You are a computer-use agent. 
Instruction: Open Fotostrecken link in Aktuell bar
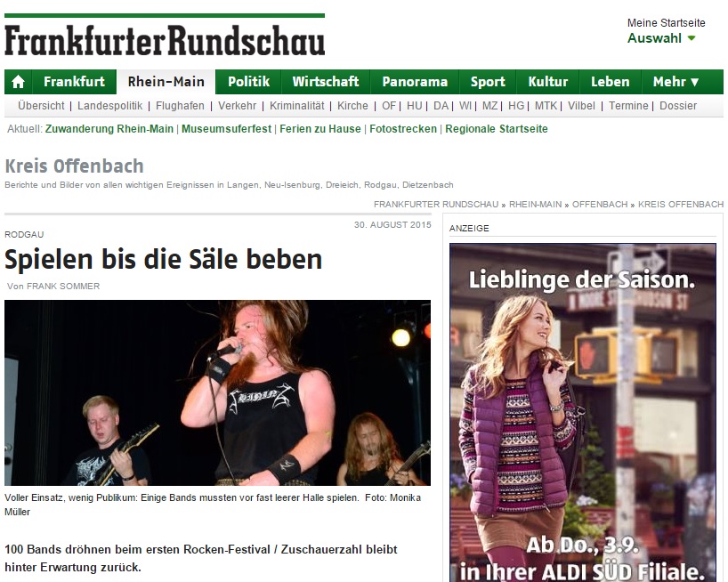tap(403, 128)
